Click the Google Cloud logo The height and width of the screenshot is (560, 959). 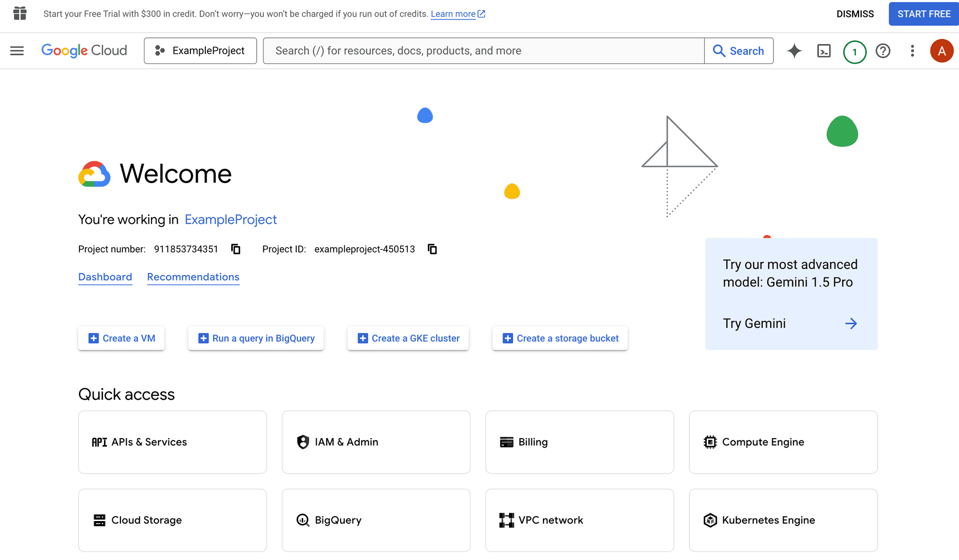click(84, 50)
